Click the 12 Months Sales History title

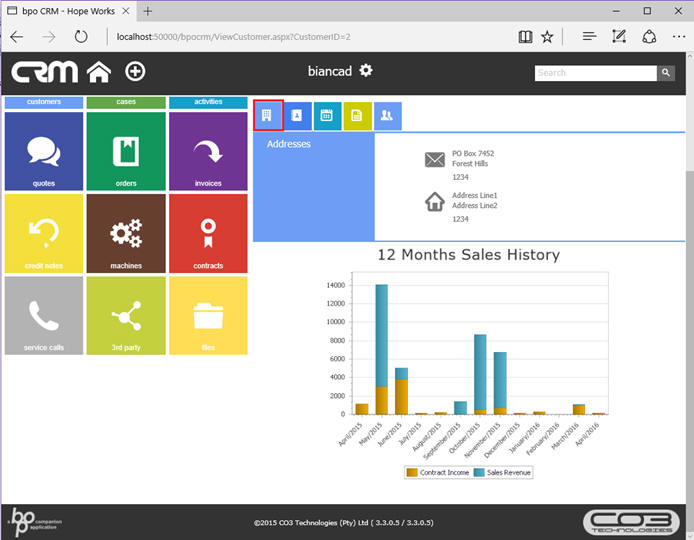[x=469, y=255]
